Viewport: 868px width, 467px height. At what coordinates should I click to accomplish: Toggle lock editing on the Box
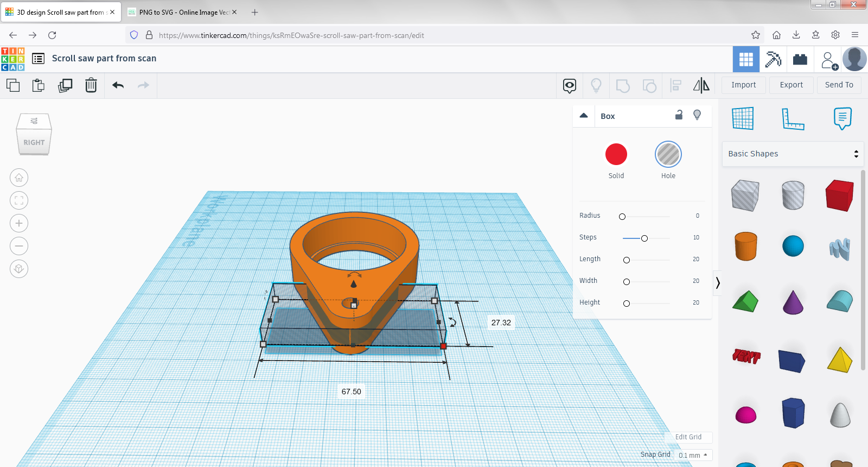679,115
